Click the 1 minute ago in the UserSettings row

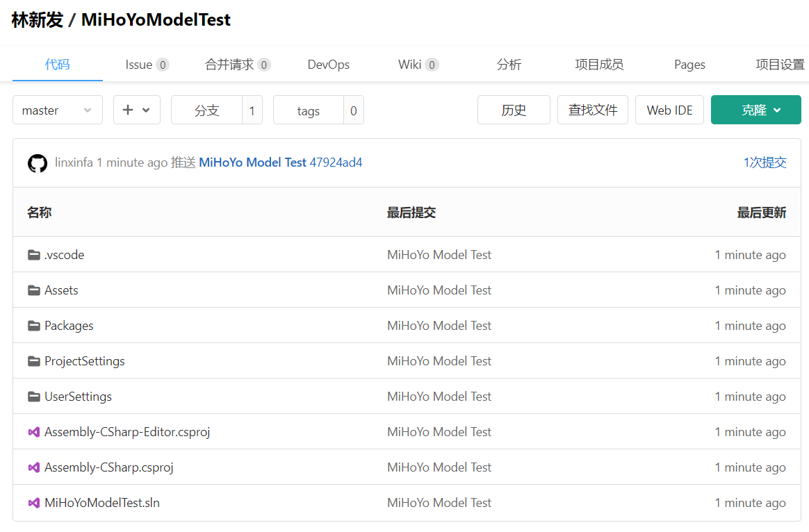[x=750, y=397]
